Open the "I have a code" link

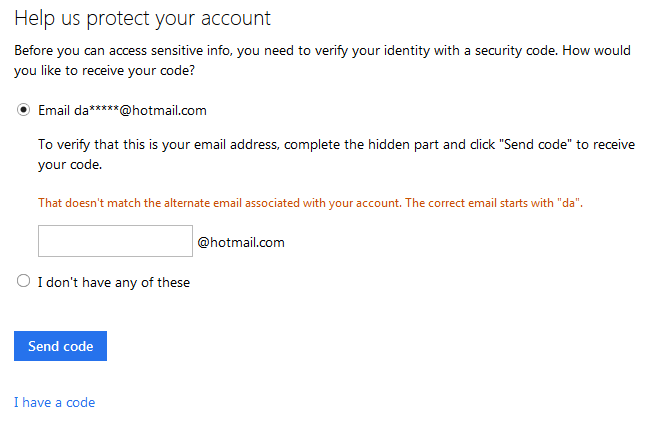point(54,402)
